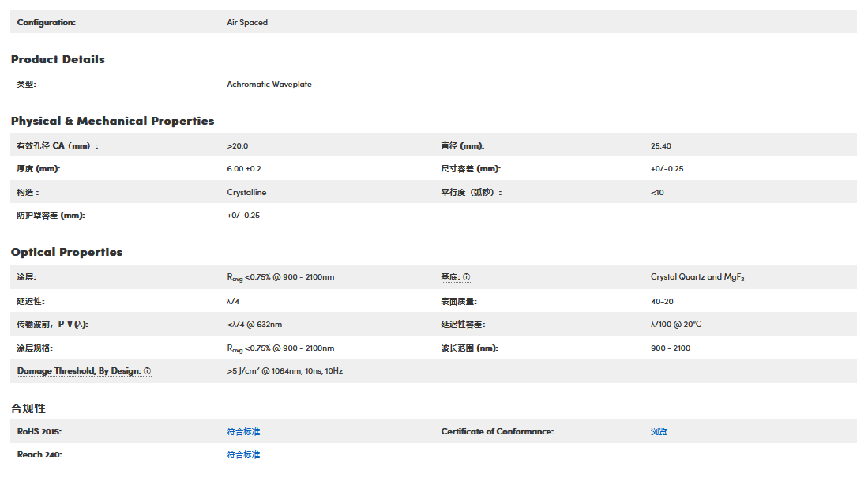Open the Reach 240 符合标准 link
Image resolution: width=868 pixels, height=485 pixels.
(243, 455)
